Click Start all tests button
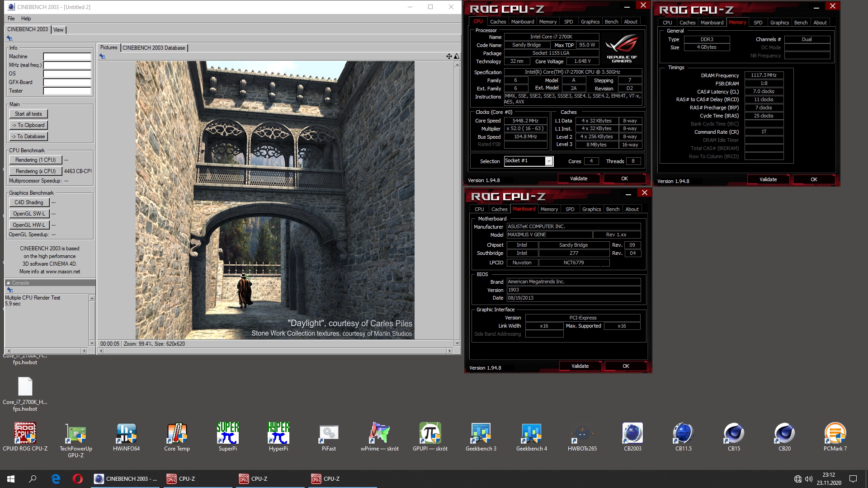Screen dimensions: 868x488 (28, 114)
